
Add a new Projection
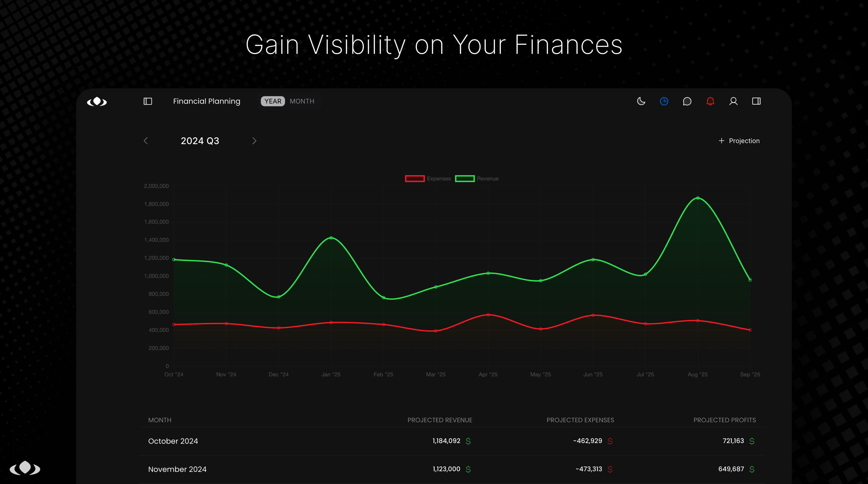click(739, 141)
